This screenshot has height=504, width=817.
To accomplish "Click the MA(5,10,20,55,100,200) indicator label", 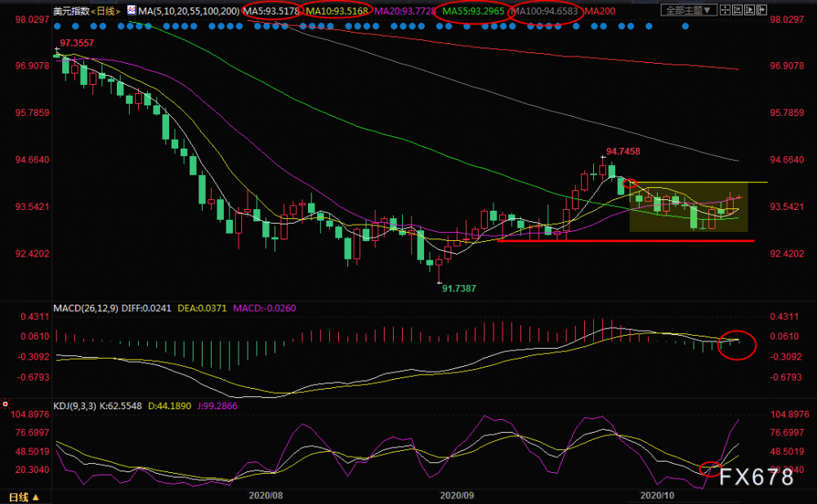I will 190,11.
